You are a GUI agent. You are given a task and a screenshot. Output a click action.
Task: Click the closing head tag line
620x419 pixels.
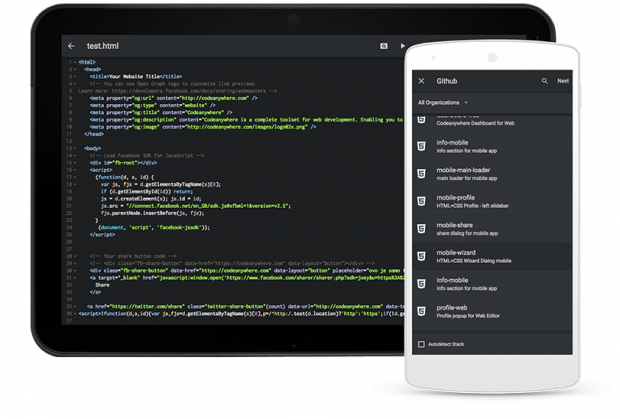[x=94, y=134]
